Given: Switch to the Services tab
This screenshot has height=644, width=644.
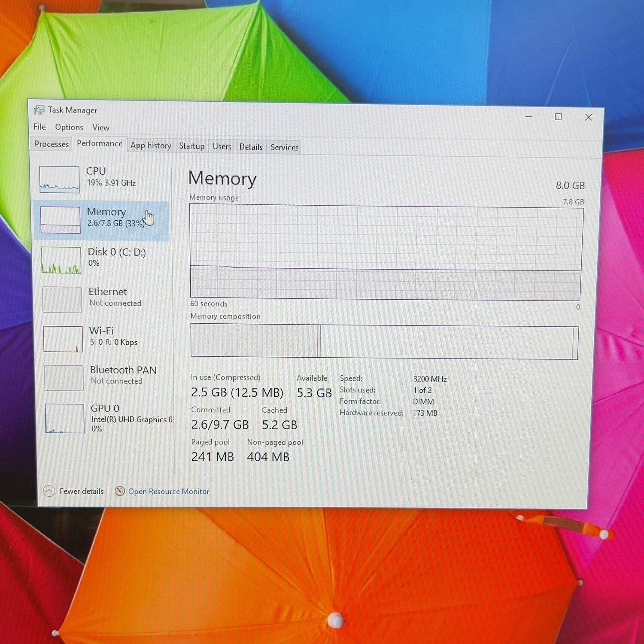Looking at the screenshot, I should click(284, 147).
